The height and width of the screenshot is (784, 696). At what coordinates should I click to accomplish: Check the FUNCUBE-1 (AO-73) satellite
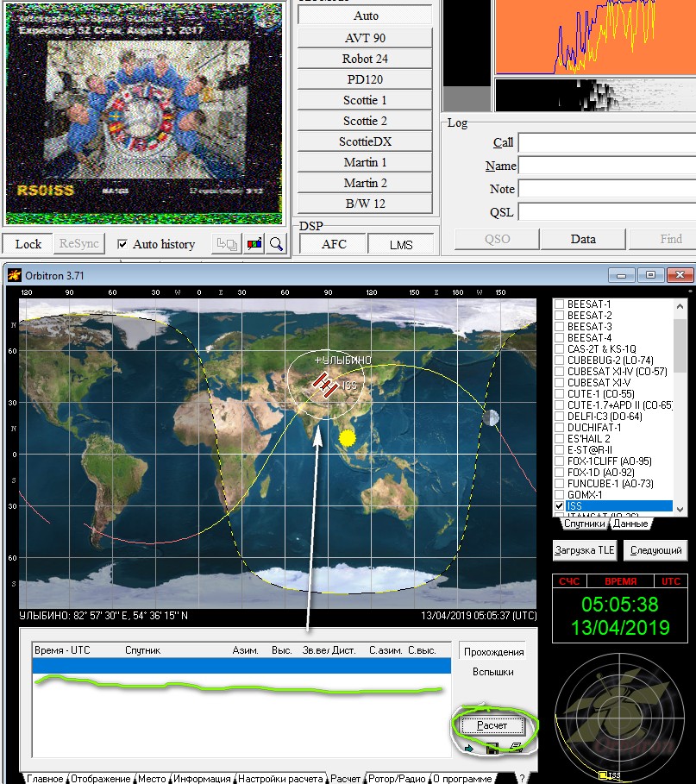pyautogui.click(x=559, y=484)
